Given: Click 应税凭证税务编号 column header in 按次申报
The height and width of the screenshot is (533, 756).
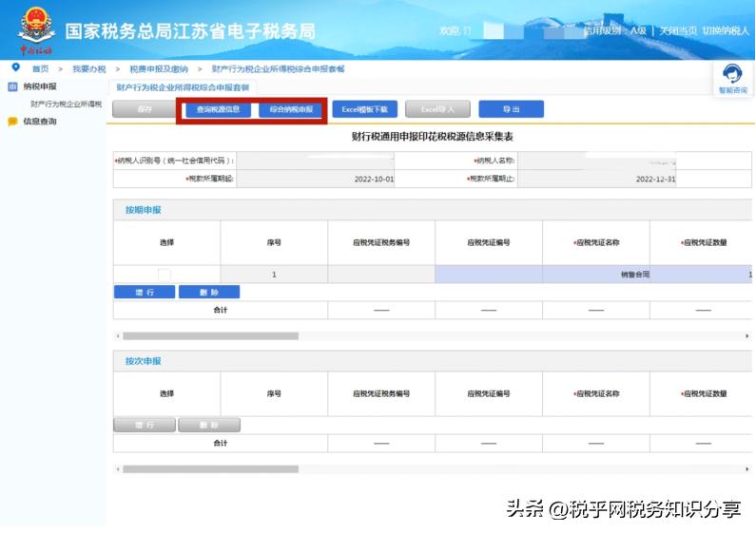Looking at the screenshot, I should coord(381,393).
